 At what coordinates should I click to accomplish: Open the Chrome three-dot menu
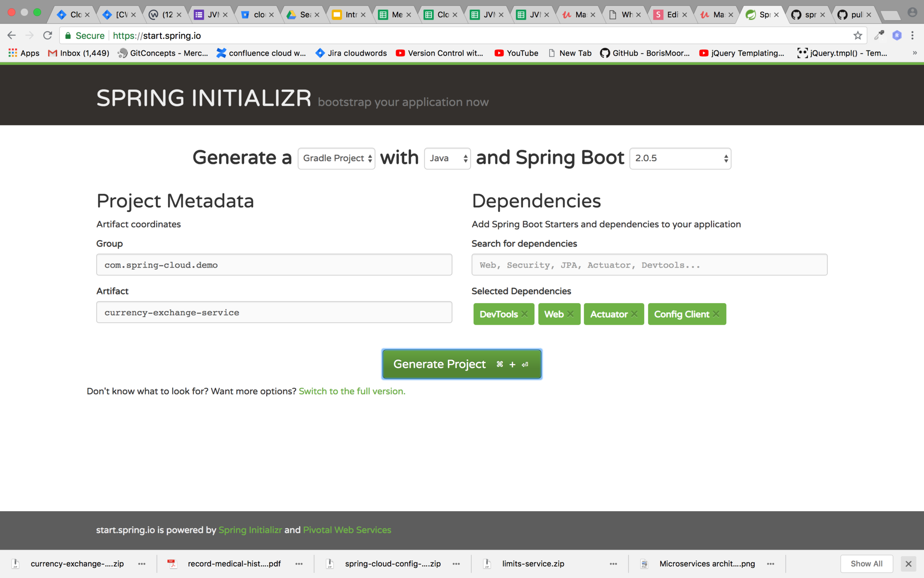point(912,36)
